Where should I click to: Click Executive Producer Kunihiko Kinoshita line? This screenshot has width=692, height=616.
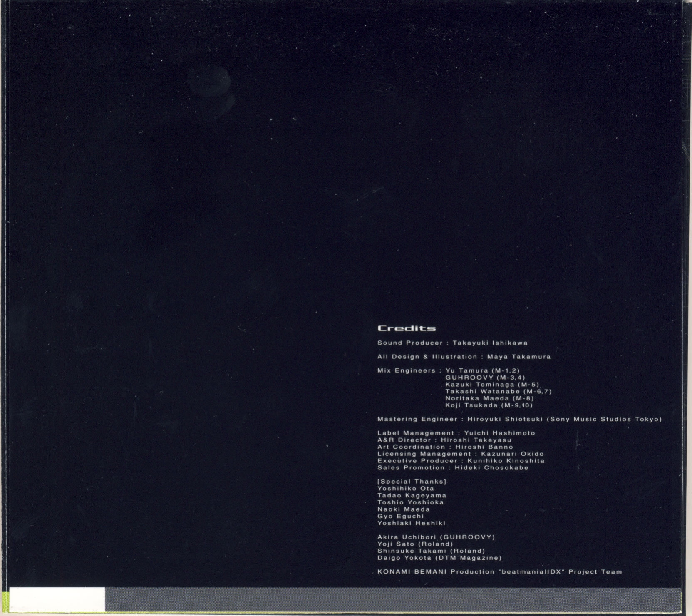point(461,461)
